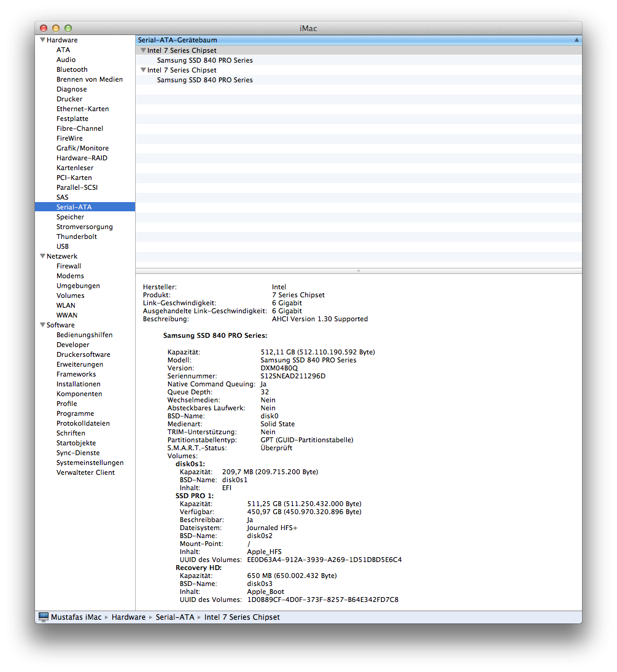Select Erweiterungen in sidebar

(80, 365)
